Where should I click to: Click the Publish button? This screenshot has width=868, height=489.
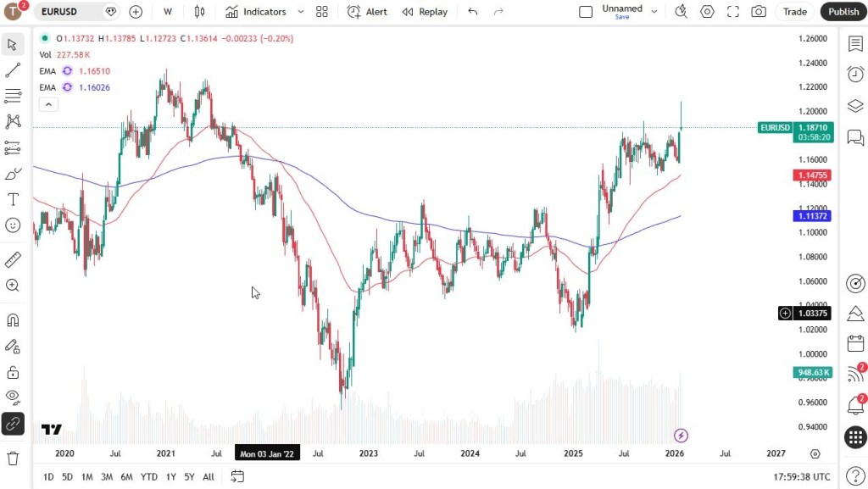(x=843, y=12)
